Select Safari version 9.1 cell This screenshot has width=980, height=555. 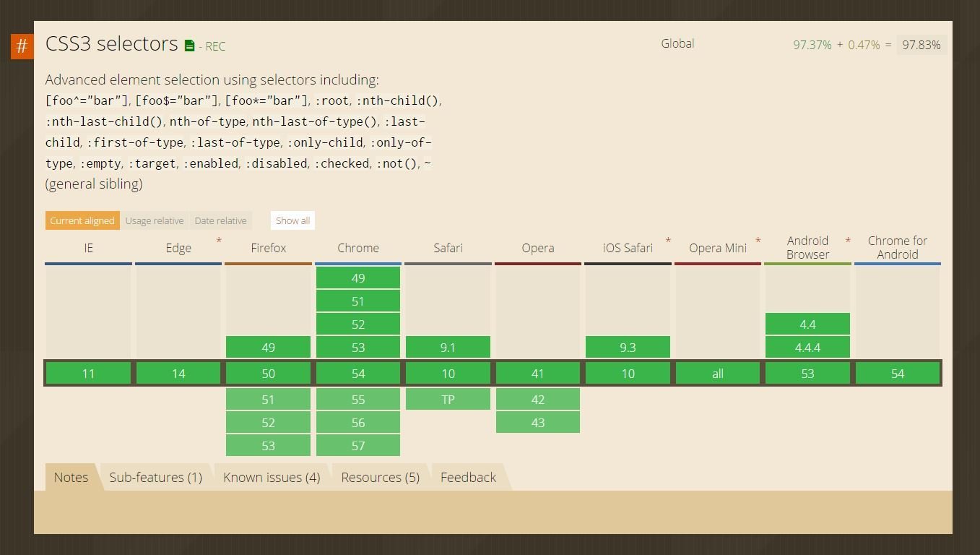click(448, 348)
